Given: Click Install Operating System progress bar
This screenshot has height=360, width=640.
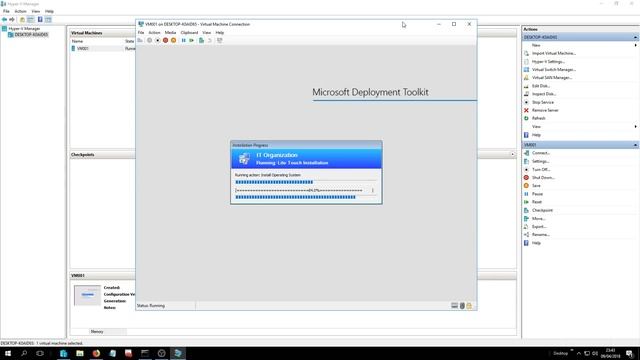Looking at the screenshot, I should [306, 182].
